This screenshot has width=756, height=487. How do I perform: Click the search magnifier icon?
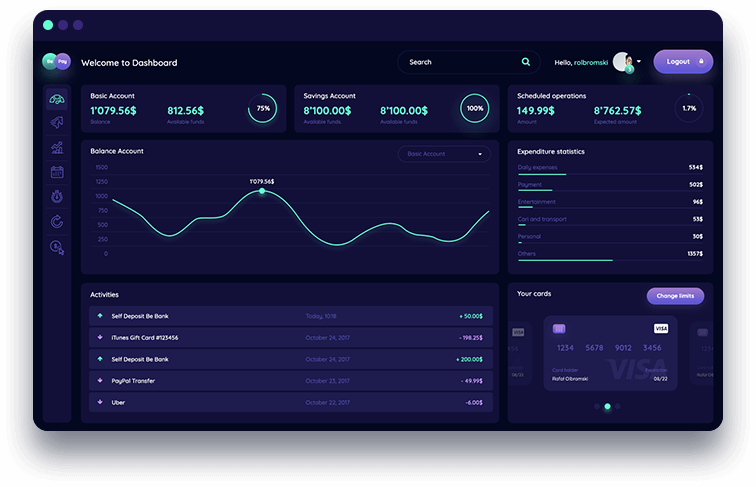526,62
